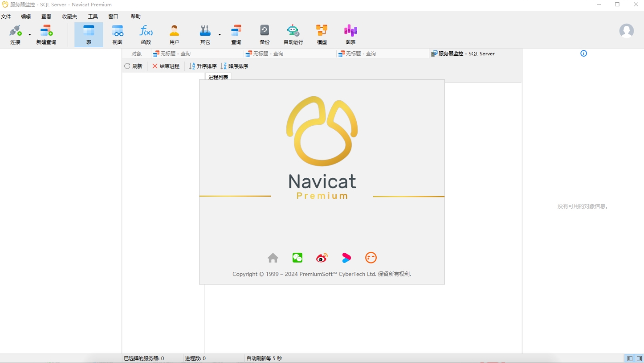The width and height of the screenshot is (644, 363).
Task: Open the 用户 users icon
Action: tap(174, 31)
